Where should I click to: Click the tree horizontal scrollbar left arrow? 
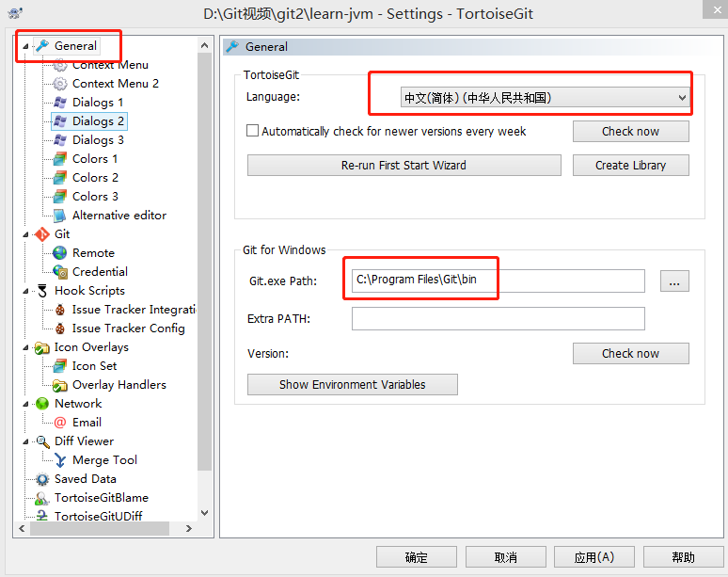[x=22, y=528]
